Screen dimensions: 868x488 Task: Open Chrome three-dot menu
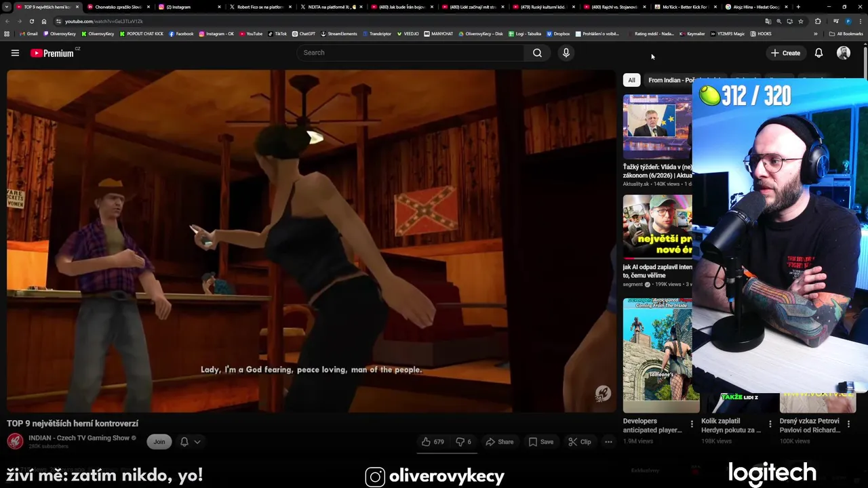coord(861,21)
